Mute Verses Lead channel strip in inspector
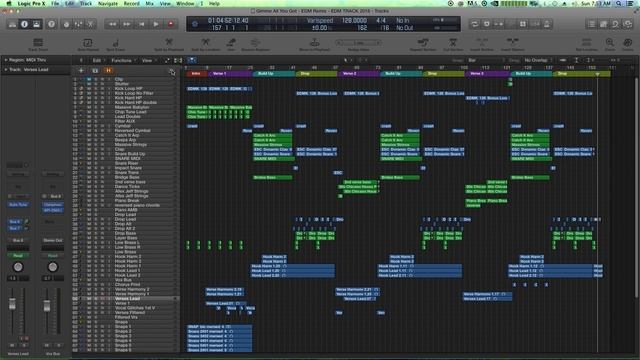The width and height of the screenshot is (640, 360). pos(13,345)
